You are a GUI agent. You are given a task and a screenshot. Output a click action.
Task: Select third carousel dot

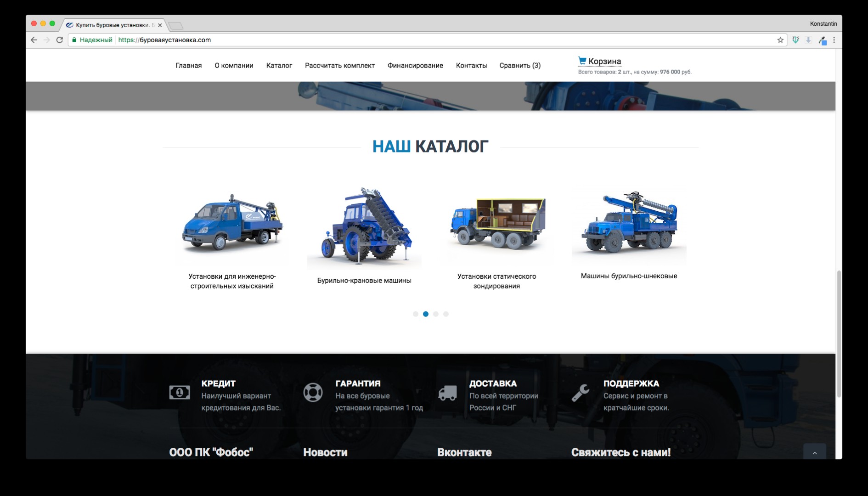coord(436,314)
